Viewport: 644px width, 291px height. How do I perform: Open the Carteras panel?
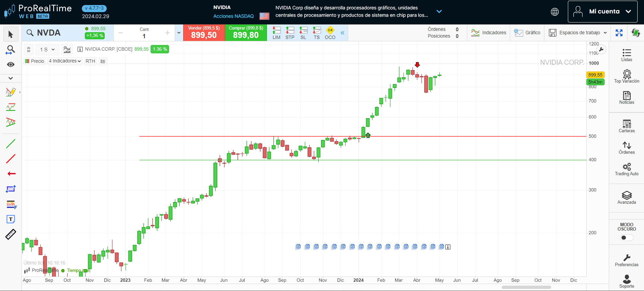click(627, 126)
